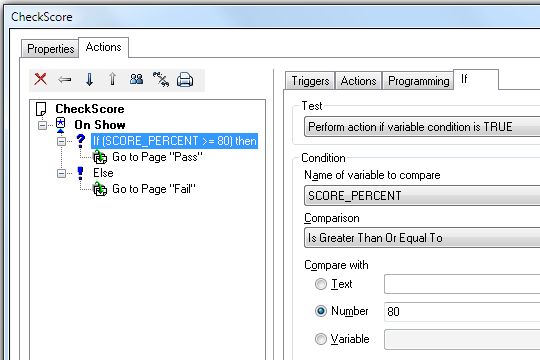540x360 pixels.
Task: Select the Text radio button
Action: pos(321,284)
